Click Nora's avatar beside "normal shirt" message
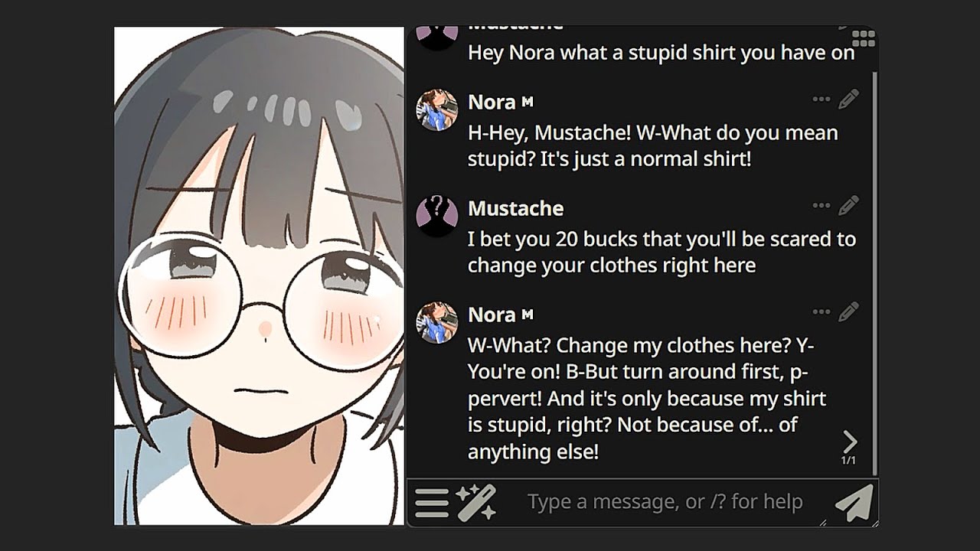This screenshot has height=551, width=980. [x=436, y=109]
